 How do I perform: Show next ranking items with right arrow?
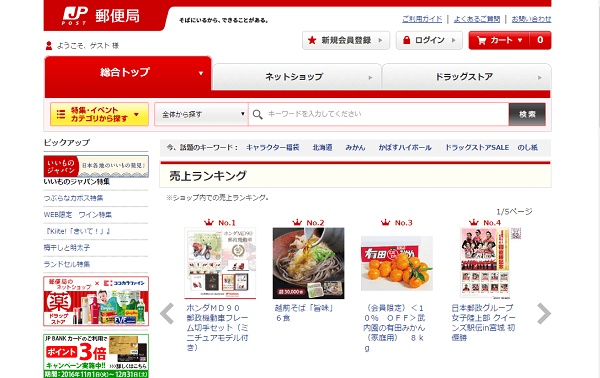(544, 314)
